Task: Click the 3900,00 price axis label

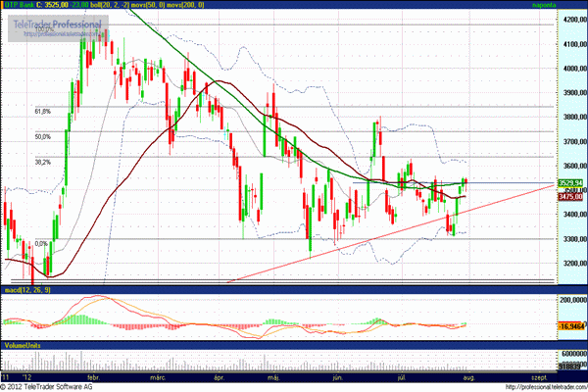Action: 575,93
